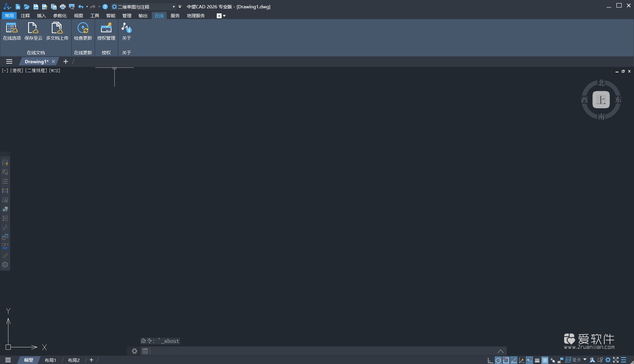Click the 在线选项 online options icon

click(12, 31)
